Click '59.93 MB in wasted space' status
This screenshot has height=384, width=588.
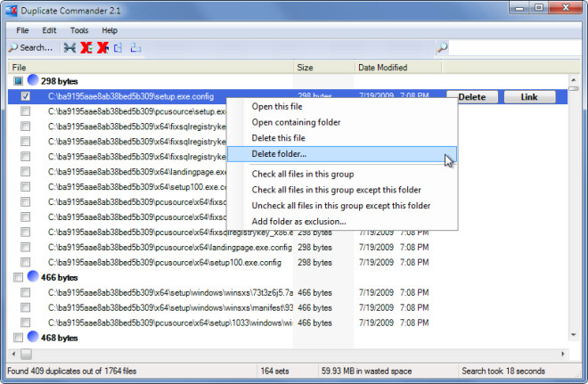tap(366, 371)
